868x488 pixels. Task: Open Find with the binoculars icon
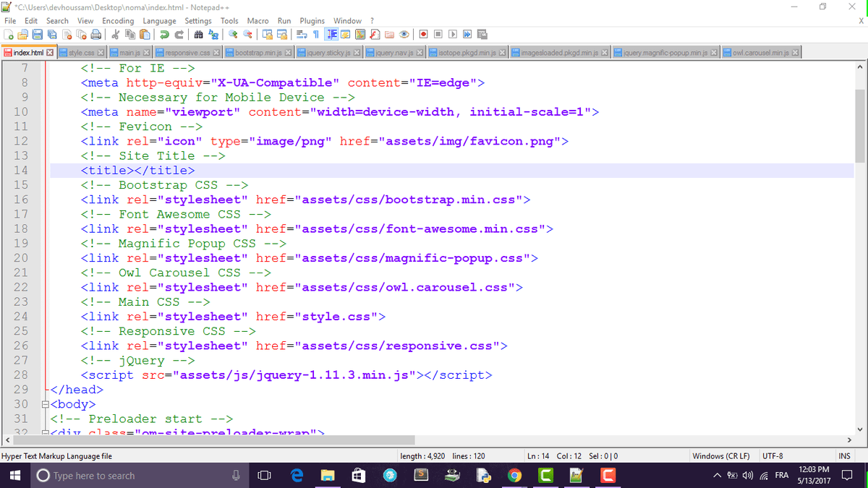pos(198,34)
